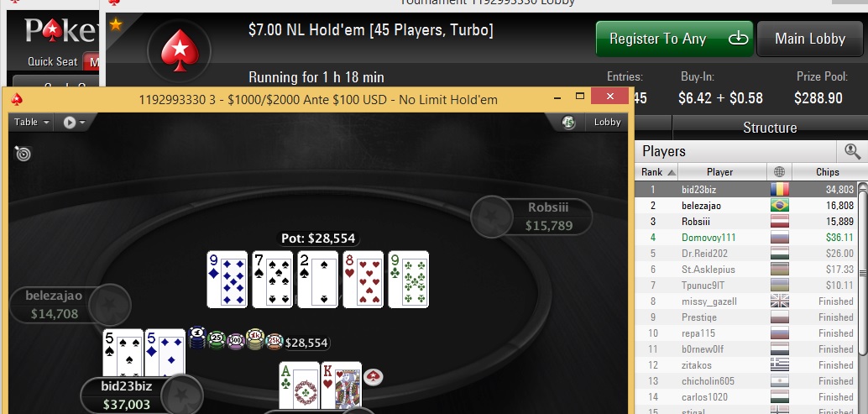868x414 pixels.
Task: Open the replay hand icon dropdown
Action: pyautogui.click(x=74, y=123)
